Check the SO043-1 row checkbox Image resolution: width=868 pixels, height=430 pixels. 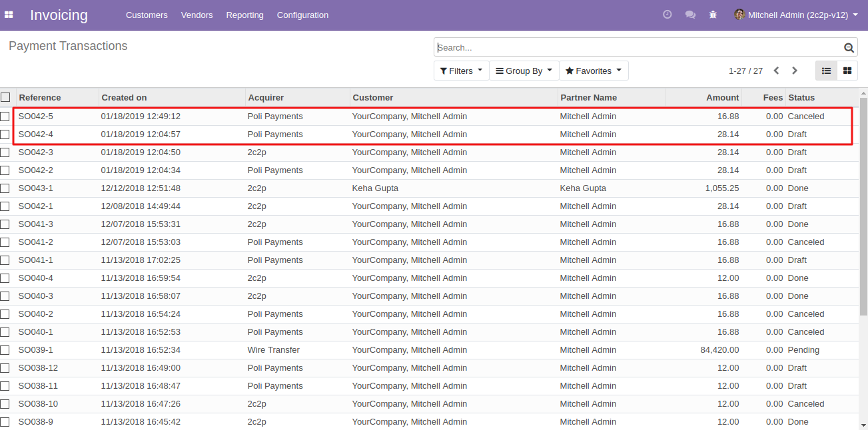pos(5,188)
